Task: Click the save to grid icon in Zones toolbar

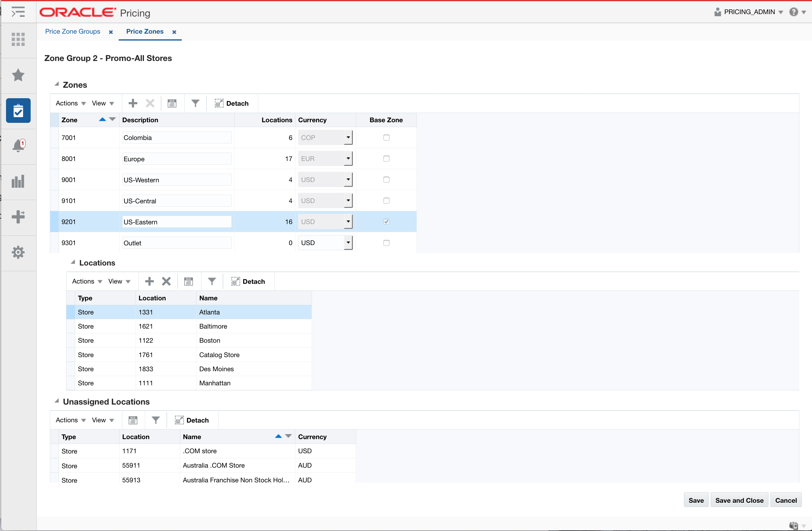Action: pos(172,104)
